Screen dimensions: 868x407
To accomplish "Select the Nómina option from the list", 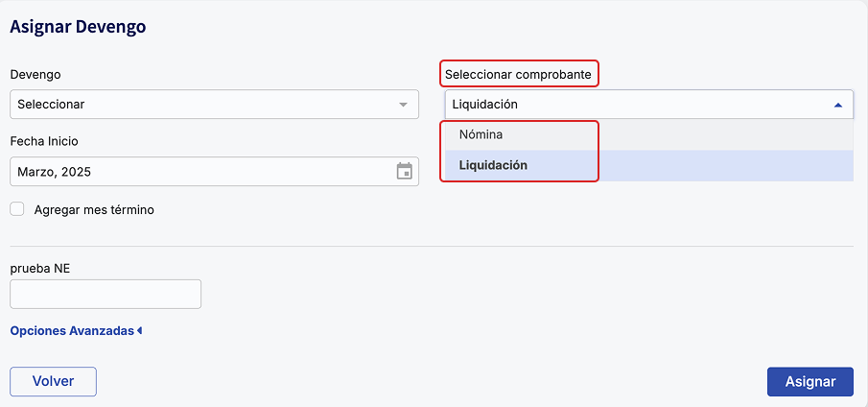I will tap(648, 134).
